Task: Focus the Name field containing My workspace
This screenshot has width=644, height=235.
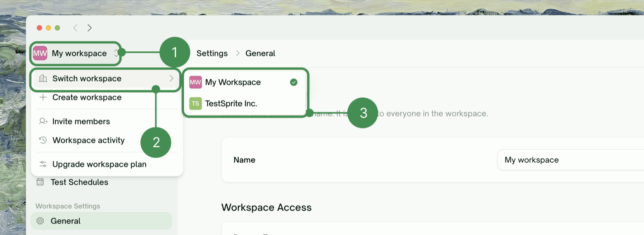Action: (571, 160)
